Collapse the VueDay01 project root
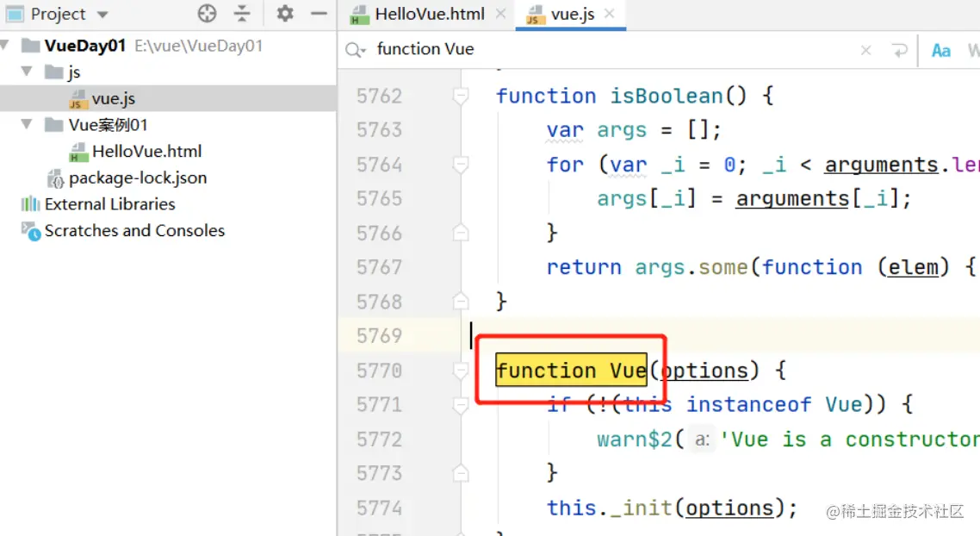980x536 pixels. 6,45
